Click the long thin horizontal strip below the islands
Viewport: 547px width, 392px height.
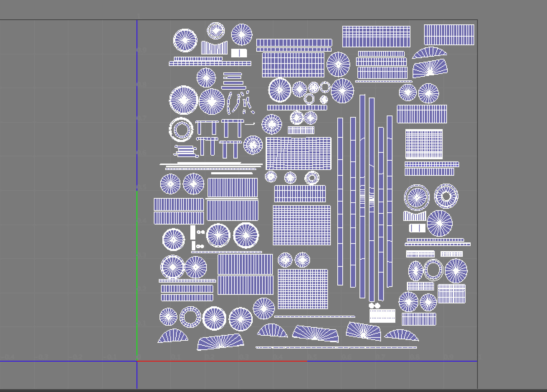(x=337, y=347)
